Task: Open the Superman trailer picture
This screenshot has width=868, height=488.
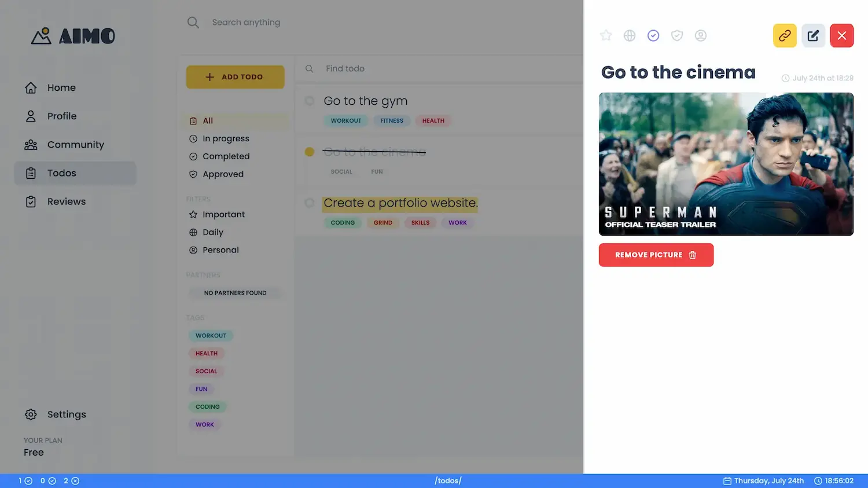Action: coord(726,164)
